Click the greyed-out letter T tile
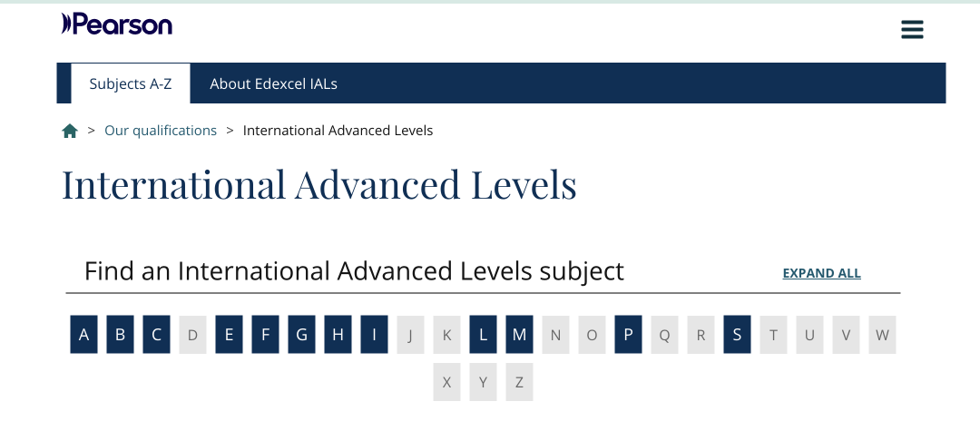This screenshot has width=980, height=421. pos(773,334)
